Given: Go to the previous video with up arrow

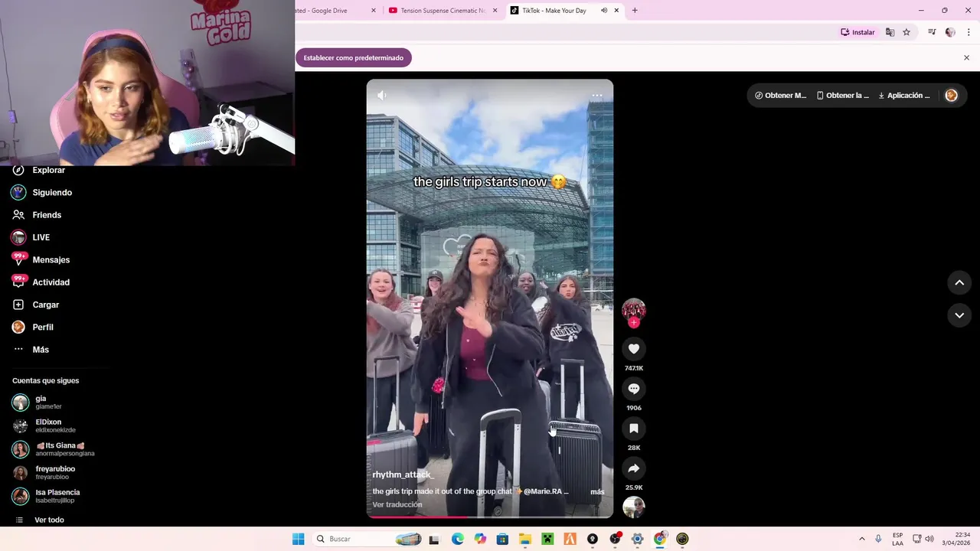Looking at the screenshot, I should [959, 282].
